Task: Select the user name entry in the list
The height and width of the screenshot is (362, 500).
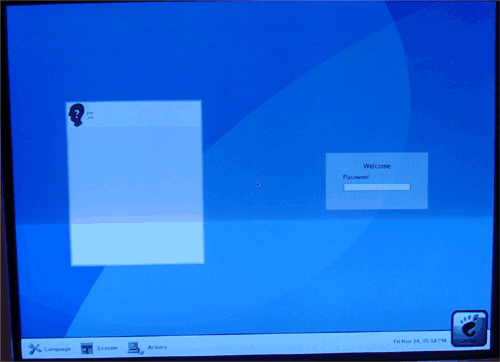Action: pyautogui.click(x=134, y=115)
